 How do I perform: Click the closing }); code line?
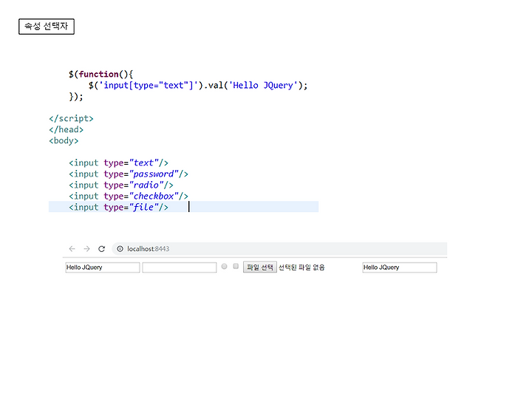(76, 96)
